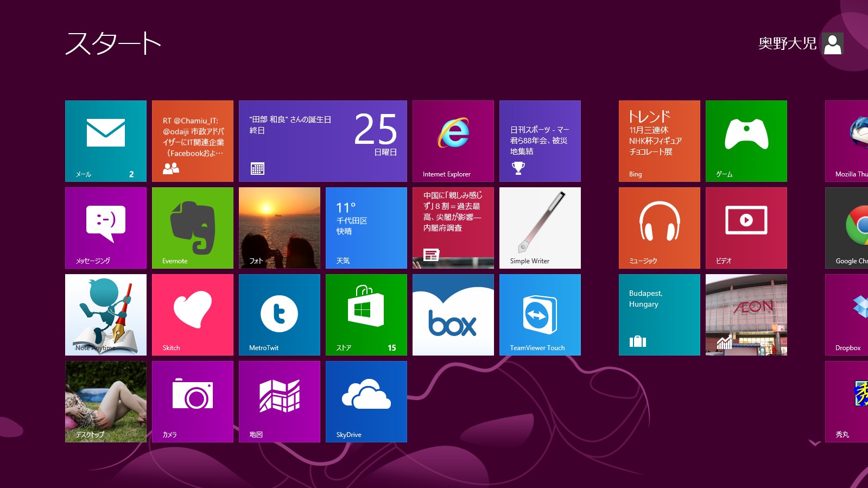Launch MetroTwit tile
Screen dimensions: 868x488
[x=280, y=315]
